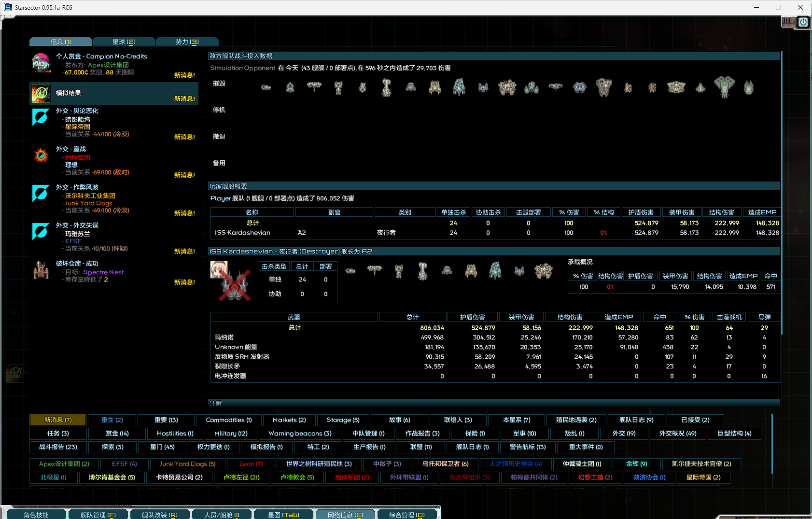Open the 星图 [Tab] map screen
812x519 pixels.
coord(283,515)
